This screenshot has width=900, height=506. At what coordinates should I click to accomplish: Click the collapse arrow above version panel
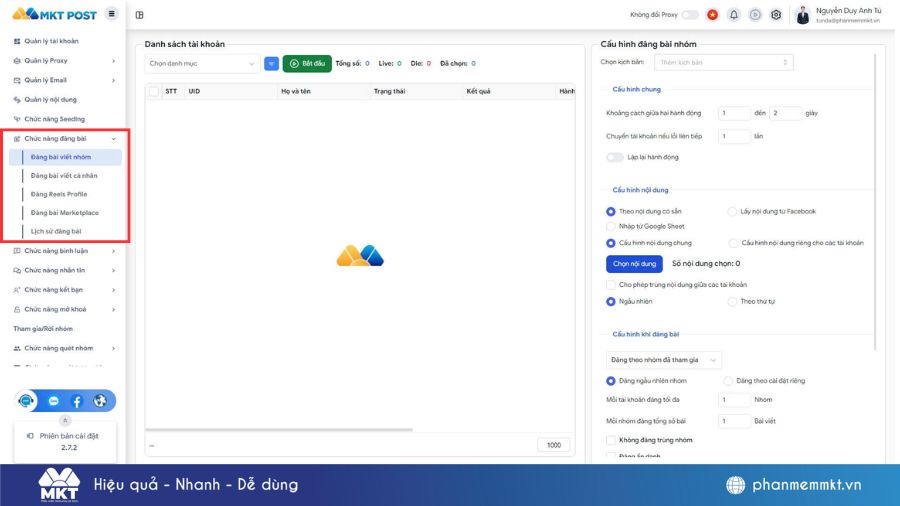click(65, 421)
